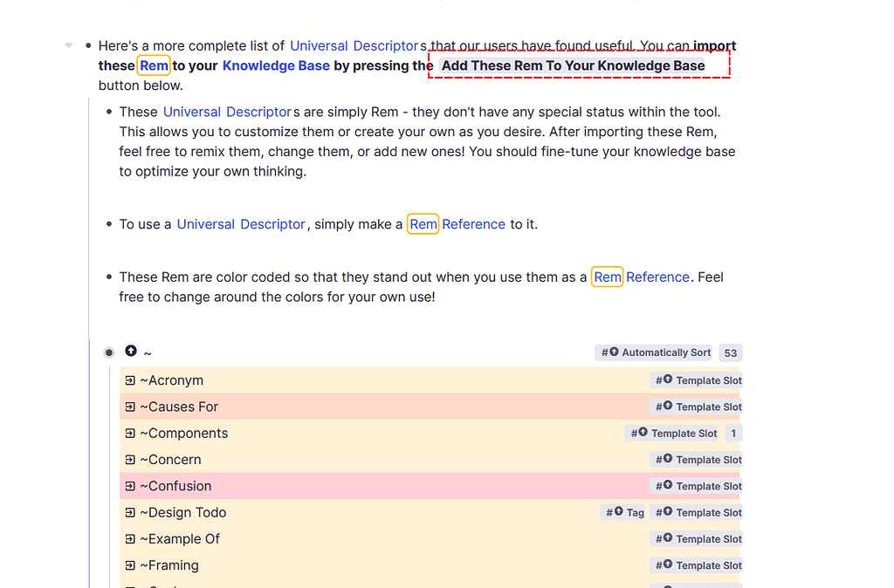Open the Universal Descriptor link
This screenshot has height=588, width=894.
[x=354, y=45]
